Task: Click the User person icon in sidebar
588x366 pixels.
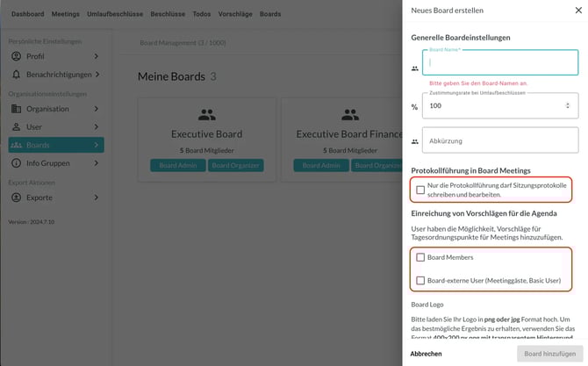Action: point(17,127)
